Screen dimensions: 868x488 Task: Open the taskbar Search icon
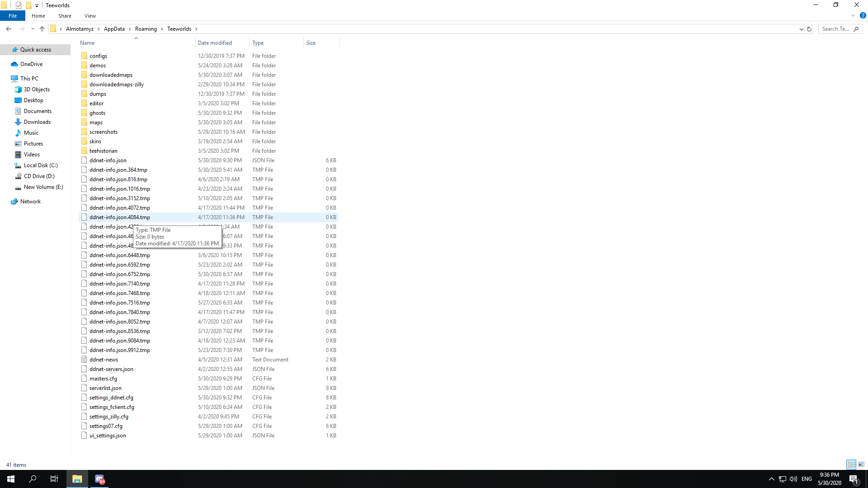pyautogui.click(x=33, y=479)
